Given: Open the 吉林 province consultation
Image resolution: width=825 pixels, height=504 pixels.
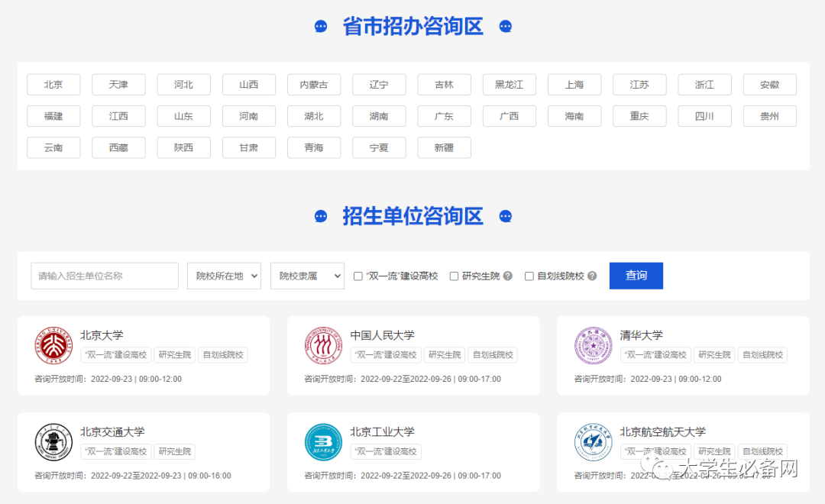Looking at the screenshot, I should coord(444,85).
